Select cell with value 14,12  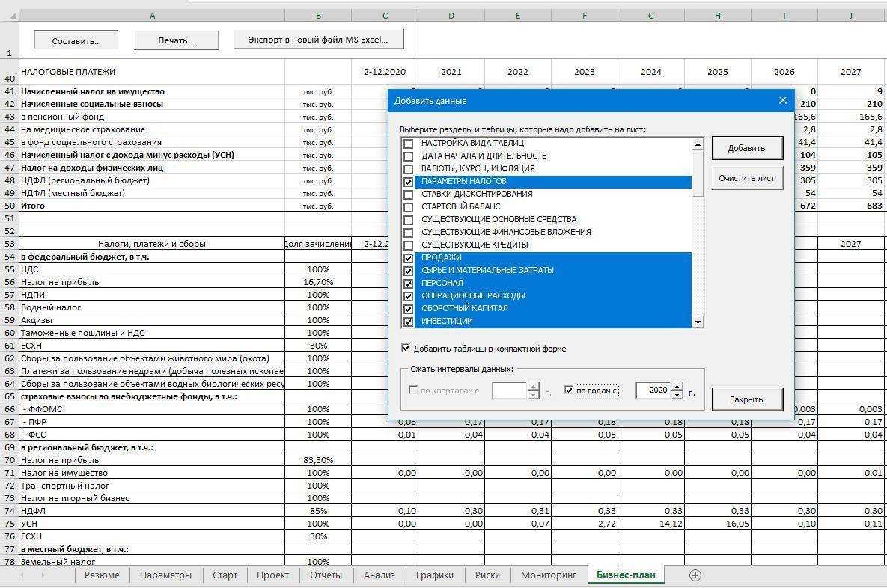point(651,524)
